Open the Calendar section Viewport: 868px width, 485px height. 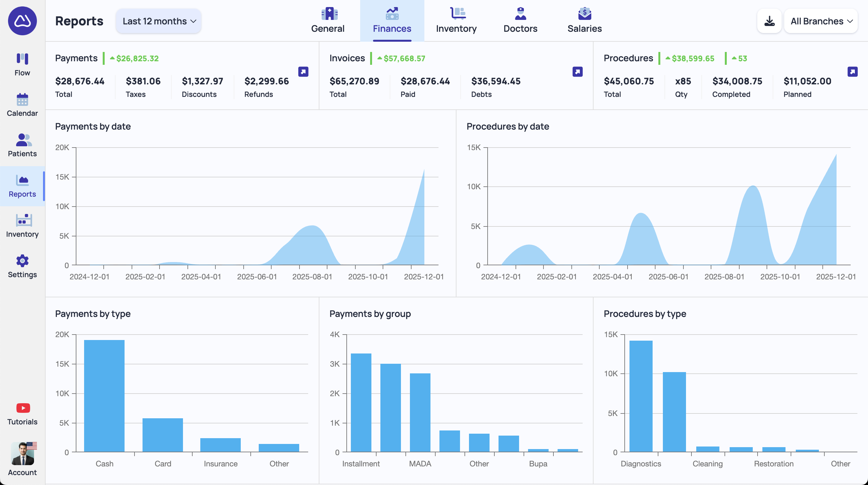pos(22,105)
